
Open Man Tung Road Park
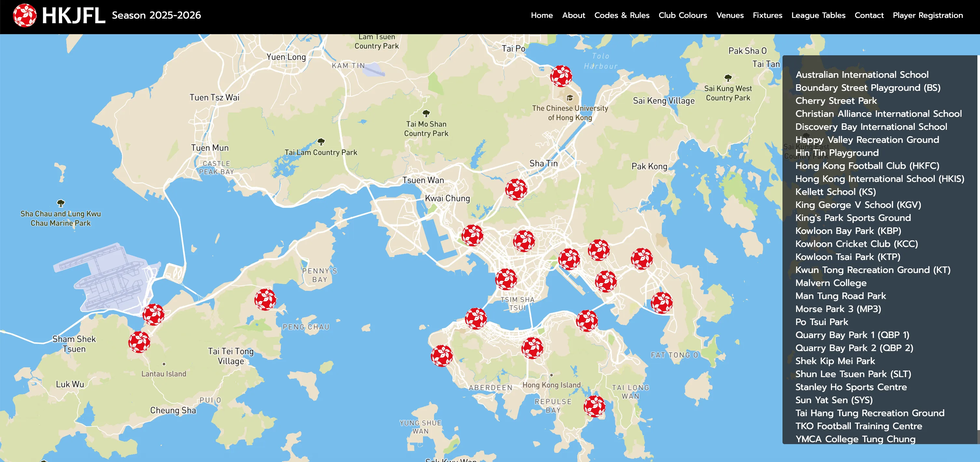[x=840, y=296]
